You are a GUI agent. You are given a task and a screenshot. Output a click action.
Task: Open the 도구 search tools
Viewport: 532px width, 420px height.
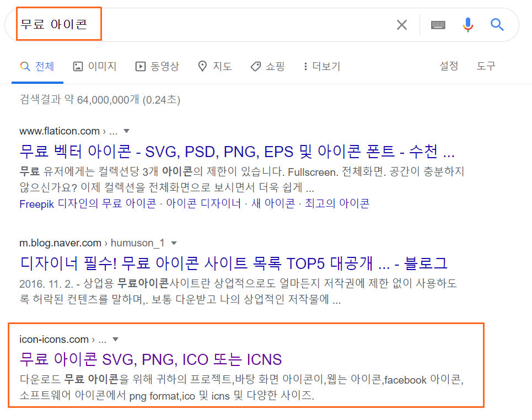coord(486,66)
